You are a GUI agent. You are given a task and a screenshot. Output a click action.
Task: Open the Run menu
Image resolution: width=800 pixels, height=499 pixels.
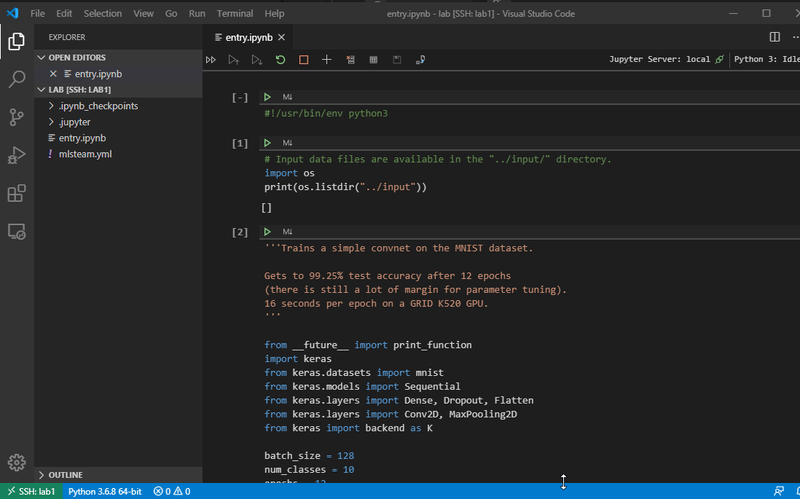(x=197, y=14)
